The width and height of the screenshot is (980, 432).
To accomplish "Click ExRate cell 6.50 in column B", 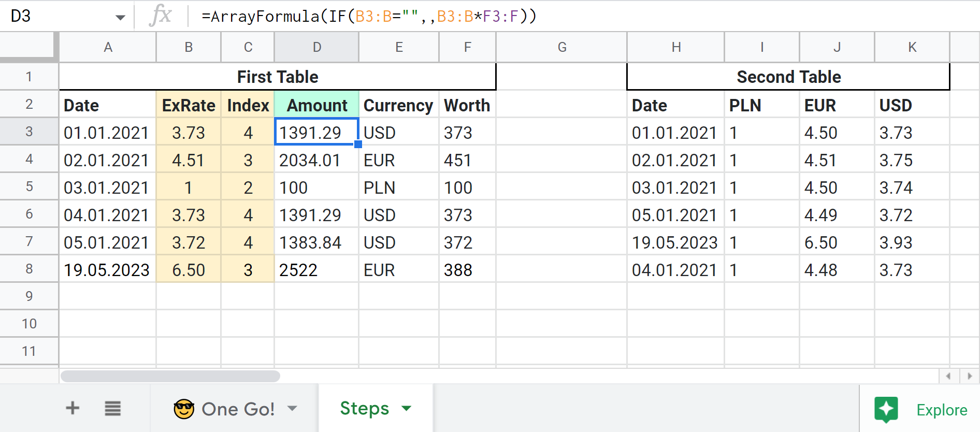I will tap(189, 270).
